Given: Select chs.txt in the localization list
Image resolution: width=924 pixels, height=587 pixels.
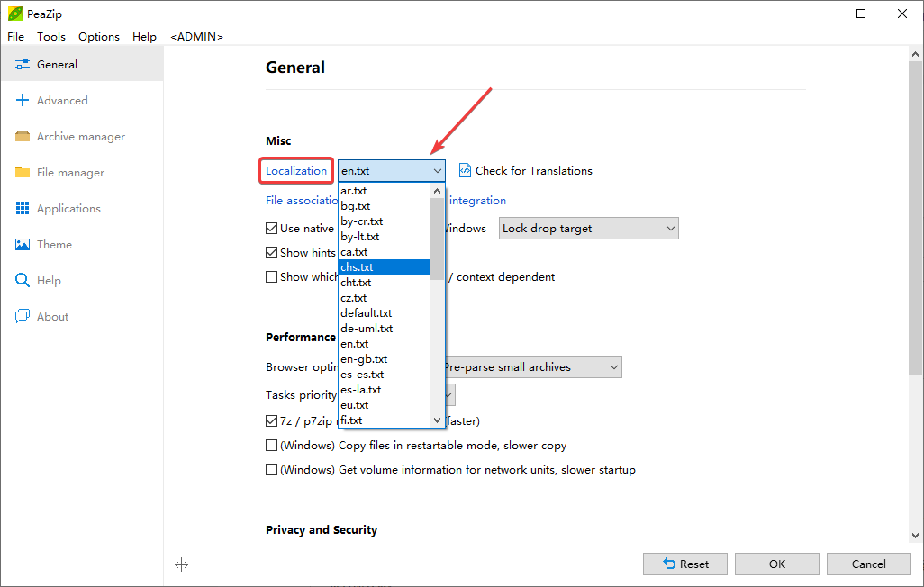Looking at the screenshot, I should pos(384,267).
